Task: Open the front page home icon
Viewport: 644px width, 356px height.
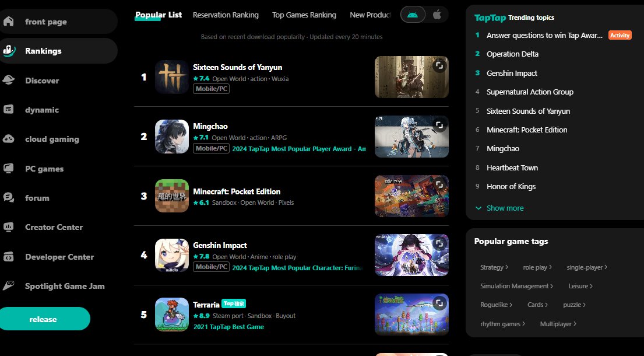Action: click(9, 22)
